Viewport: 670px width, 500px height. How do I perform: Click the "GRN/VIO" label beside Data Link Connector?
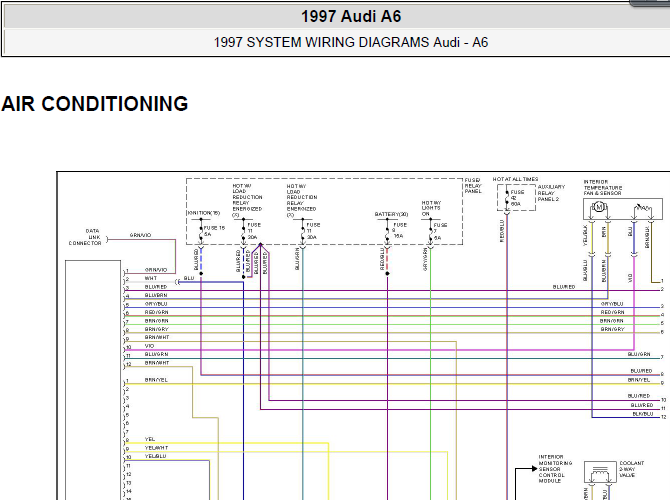pos(140,235)
